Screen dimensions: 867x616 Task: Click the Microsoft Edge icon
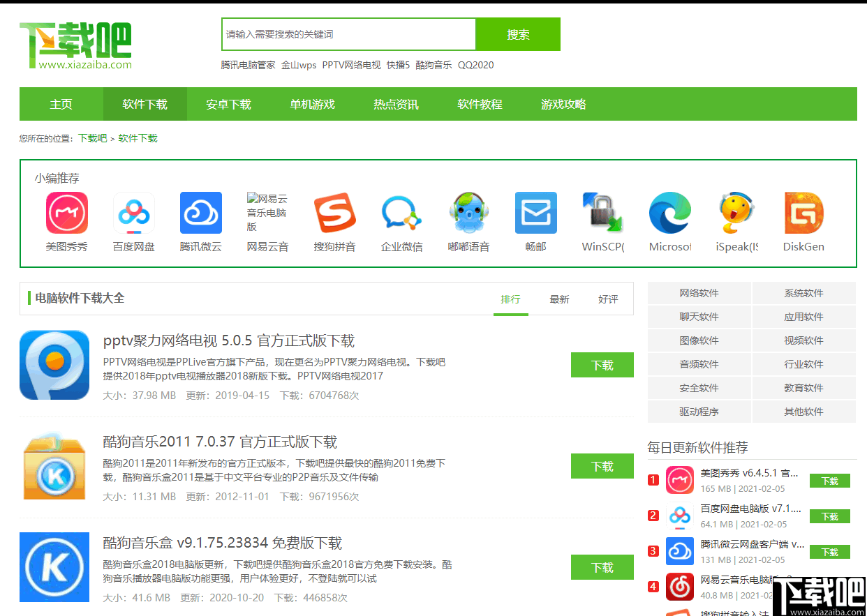669,213
